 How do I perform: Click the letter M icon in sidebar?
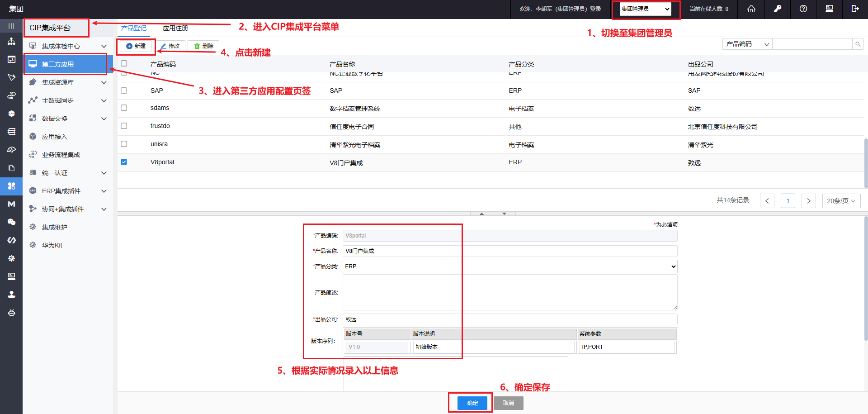tap(11, 204)
